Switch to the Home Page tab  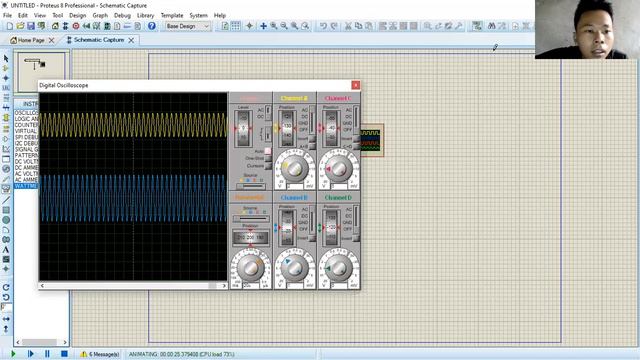(31, 40)
